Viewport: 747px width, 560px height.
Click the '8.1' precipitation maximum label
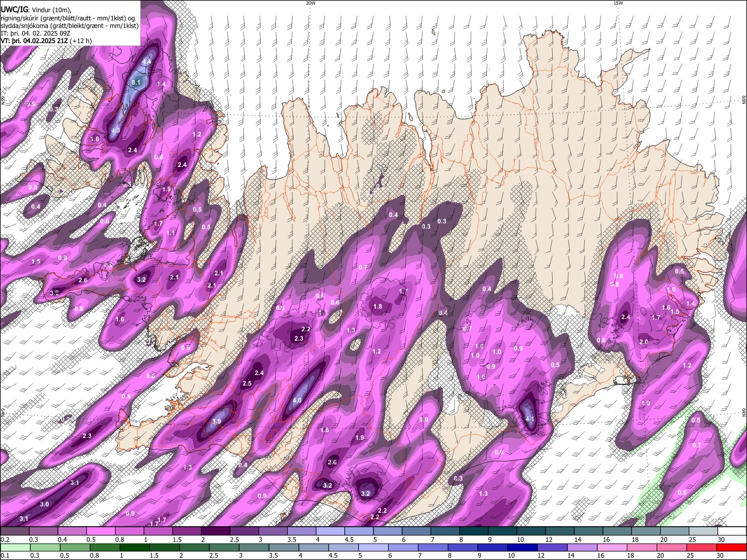tap(136, 83)
